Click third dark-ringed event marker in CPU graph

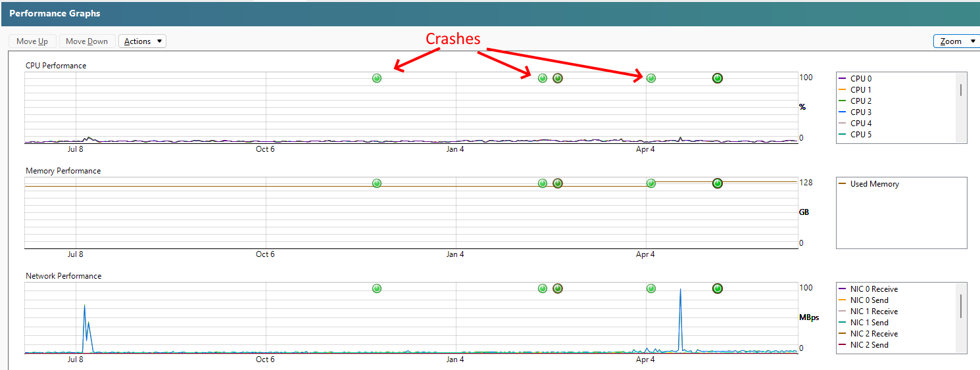[558, 78]
